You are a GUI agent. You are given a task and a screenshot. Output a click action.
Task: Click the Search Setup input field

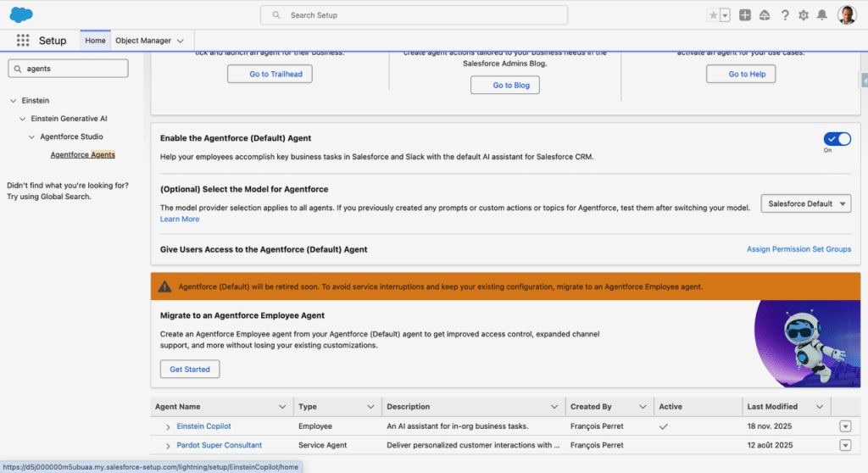point(414,15)
